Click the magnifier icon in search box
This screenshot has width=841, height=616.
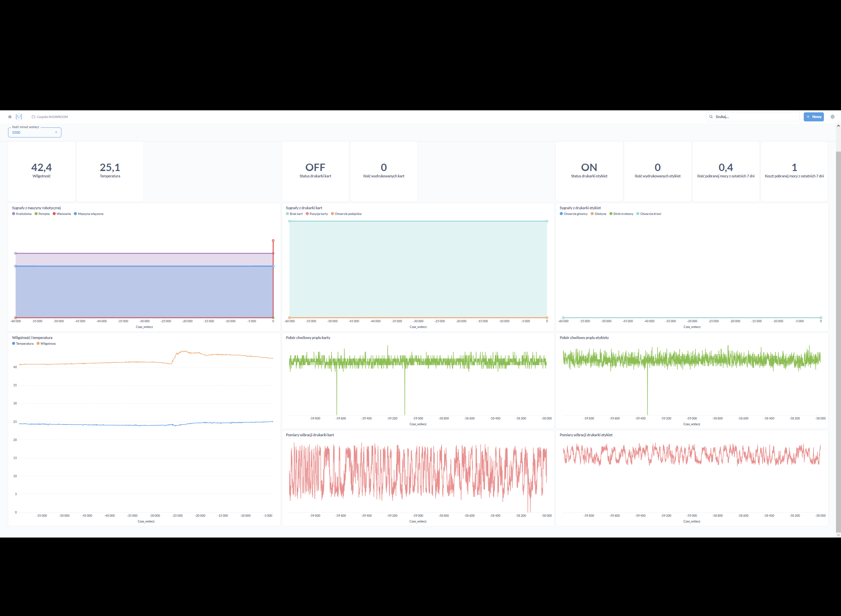point(711,117)
